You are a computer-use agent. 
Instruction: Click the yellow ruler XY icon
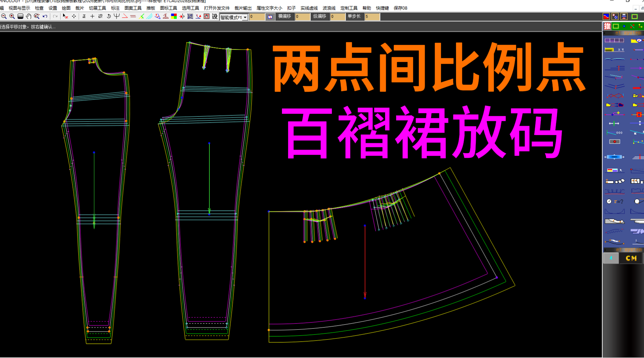[614, 50]
